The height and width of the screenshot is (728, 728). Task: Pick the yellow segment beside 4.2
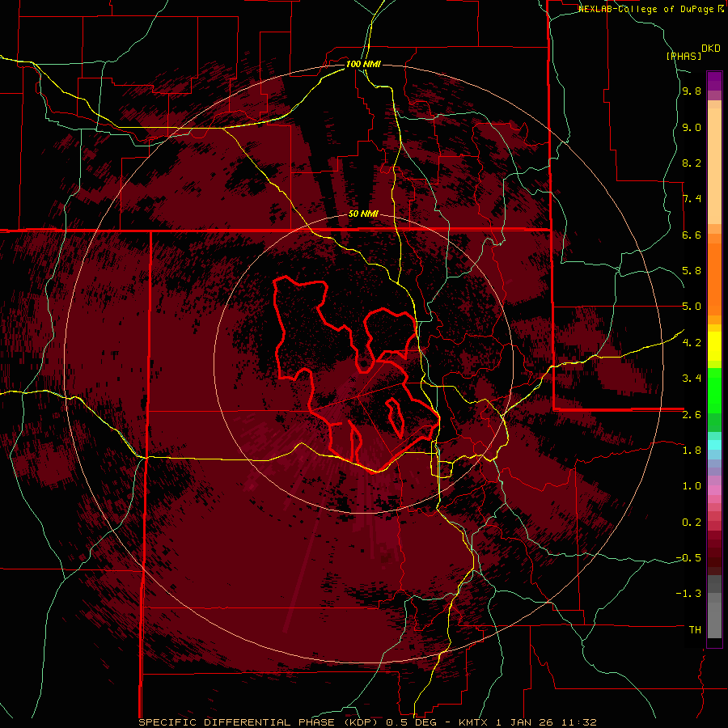pyautogui.click(x=714, y=346)
